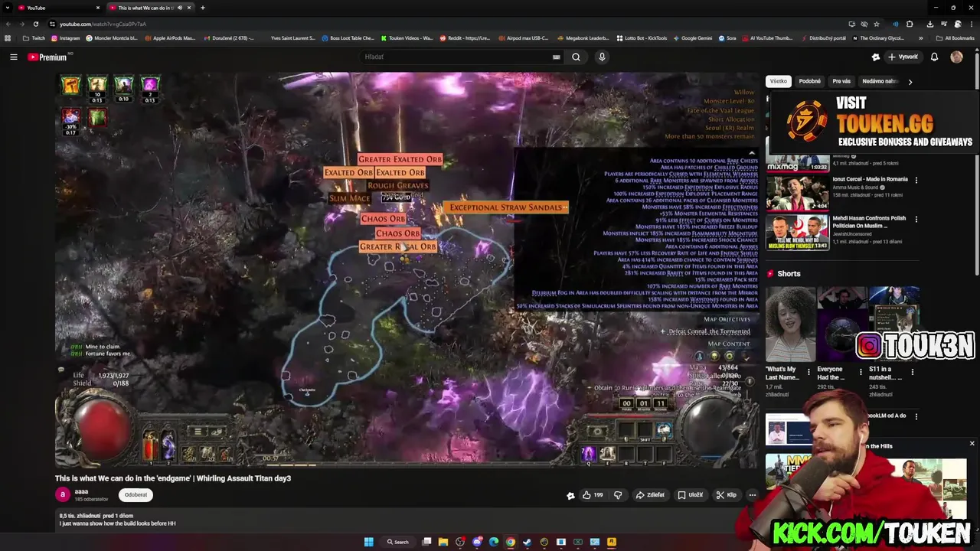This screenshot has width=980, height=551.
Task: Share the video via Zdieľať
Action: click(x=650, y=495)
